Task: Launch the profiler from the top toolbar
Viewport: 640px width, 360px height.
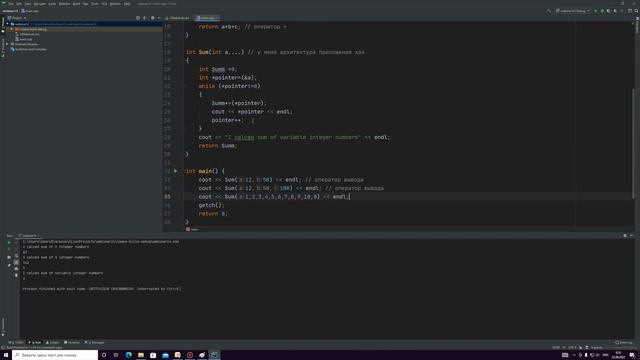Action: pyautogui.click(x=615, y=11)
